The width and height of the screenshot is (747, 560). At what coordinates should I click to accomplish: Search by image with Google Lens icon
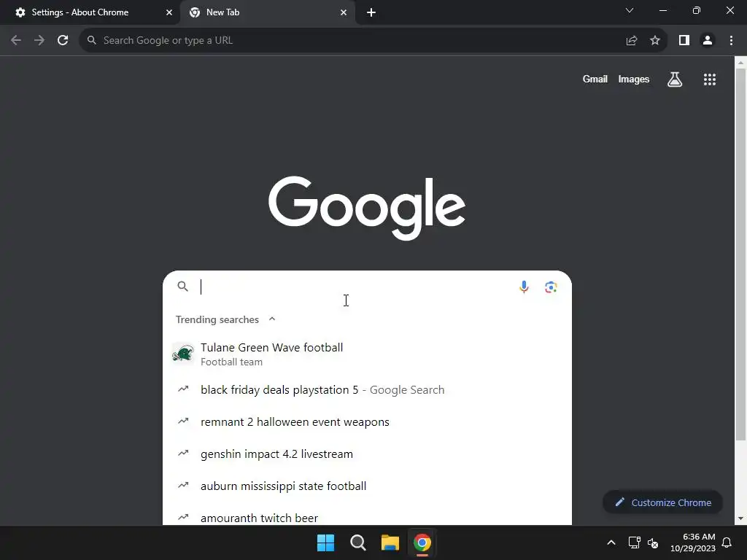(x=551, y=287)
